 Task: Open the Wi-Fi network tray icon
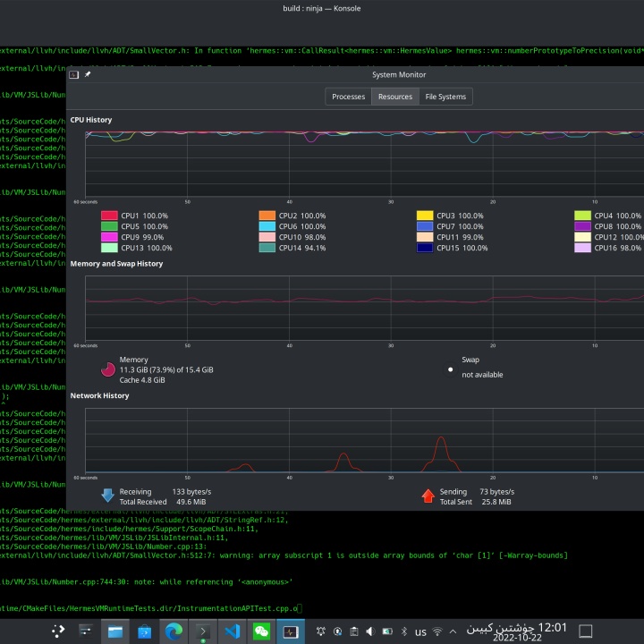coord(437,631)
